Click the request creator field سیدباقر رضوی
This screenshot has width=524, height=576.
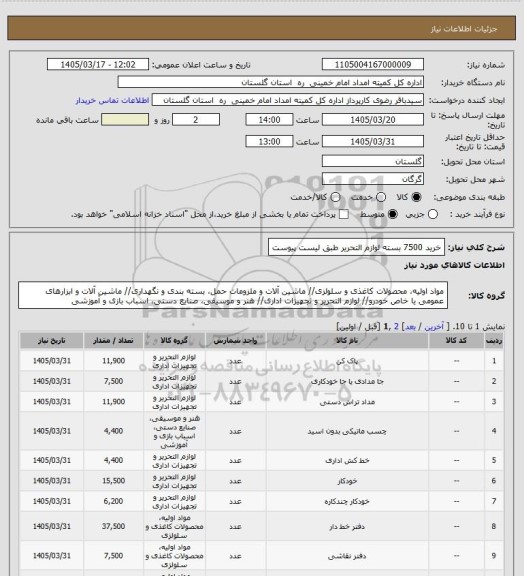click(288, 100)
